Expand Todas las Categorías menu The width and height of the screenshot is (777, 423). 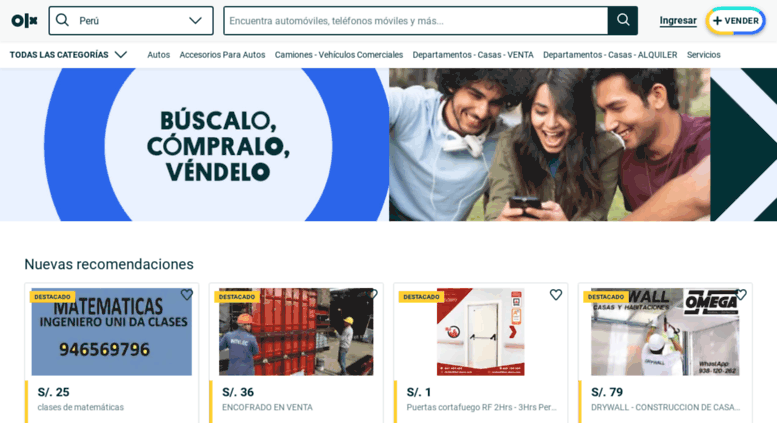coord(68,54)
